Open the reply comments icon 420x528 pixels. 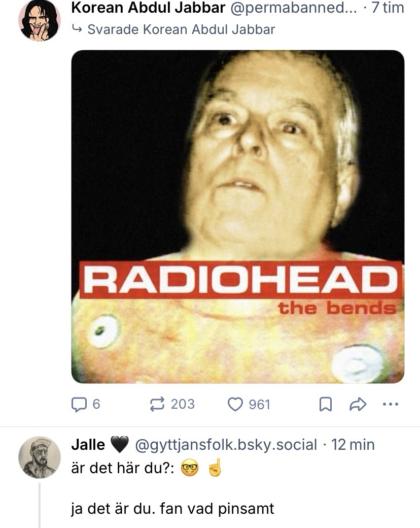click(79, 405)
